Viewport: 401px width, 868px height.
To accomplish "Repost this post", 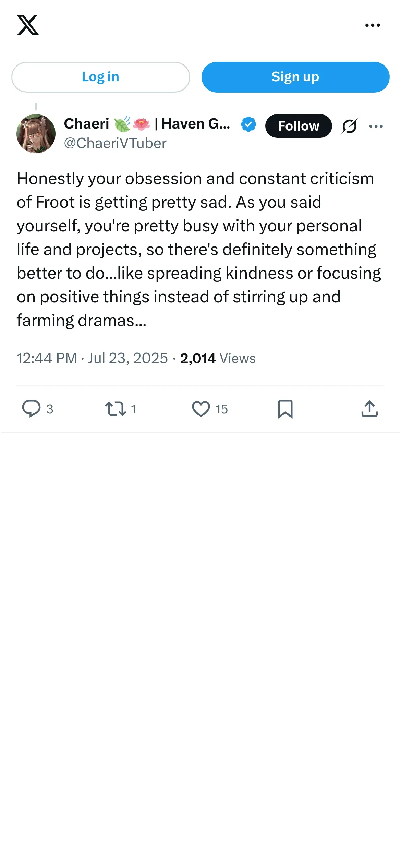I will pyautogui.click(x=116, y=409).
